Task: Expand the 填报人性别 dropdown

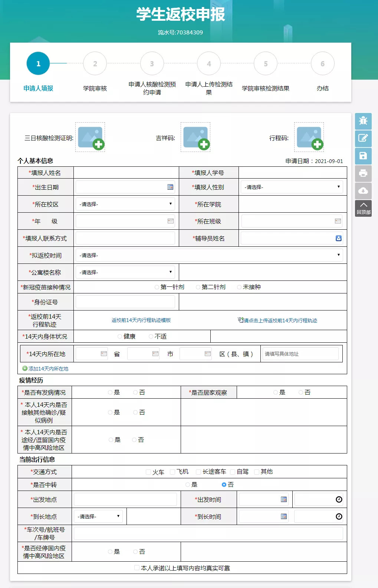Action: (x=292, y=187)
